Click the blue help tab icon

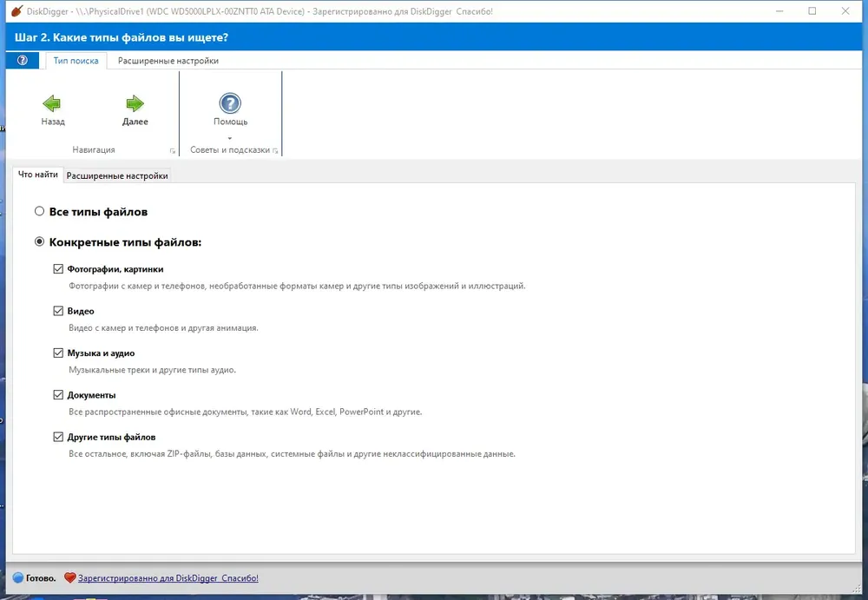pyautogui.click(x=23, y=61)
